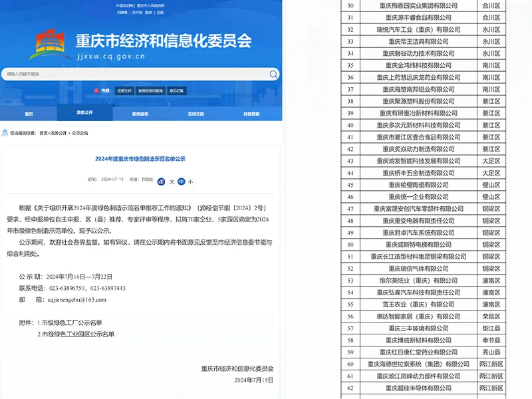Click the 注册 registration link
Screen dimensions: 532x399
160,13
